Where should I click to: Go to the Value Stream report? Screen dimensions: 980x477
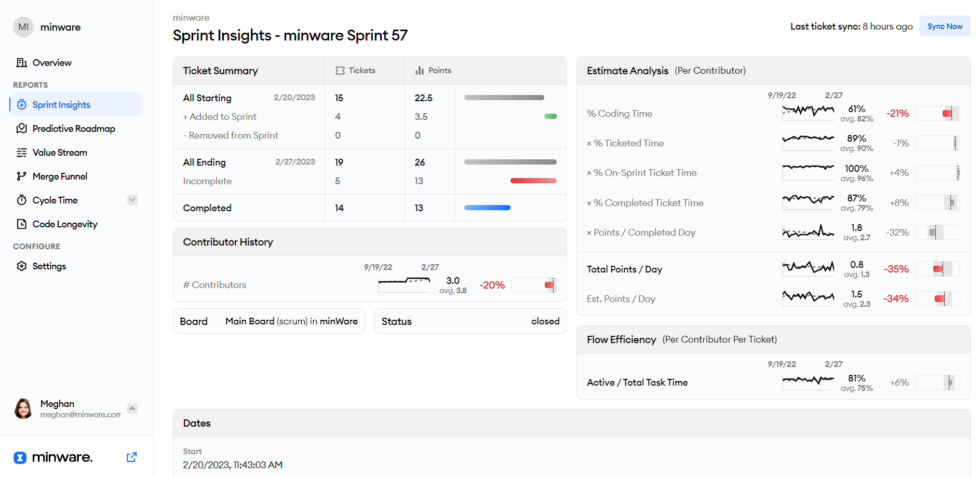pyautogui.click(x=60, y=152)
